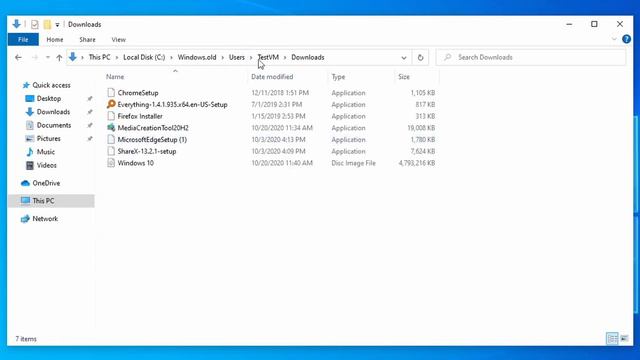This screenshot has height=360, width=640.
Task: Click Downloads breadcrumb in address bar
Action: pos(308,58)
